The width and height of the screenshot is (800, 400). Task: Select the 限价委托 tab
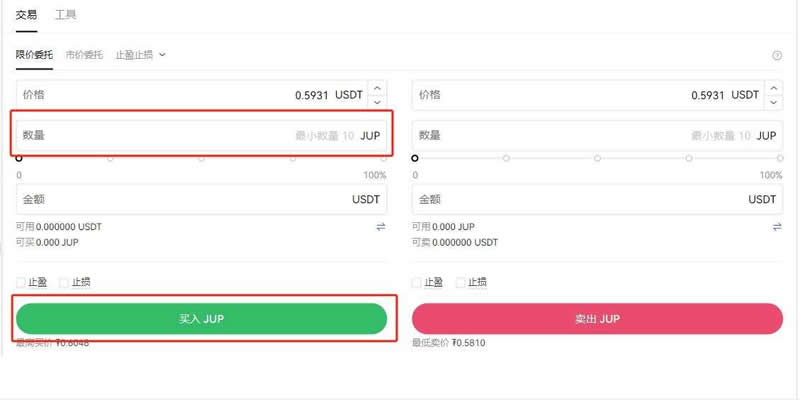34,55
